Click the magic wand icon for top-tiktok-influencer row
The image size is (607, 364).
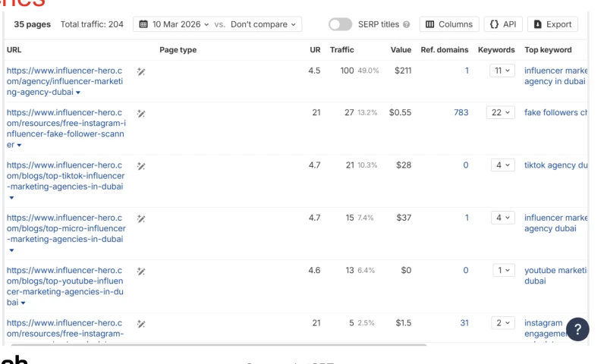[141, 166]
